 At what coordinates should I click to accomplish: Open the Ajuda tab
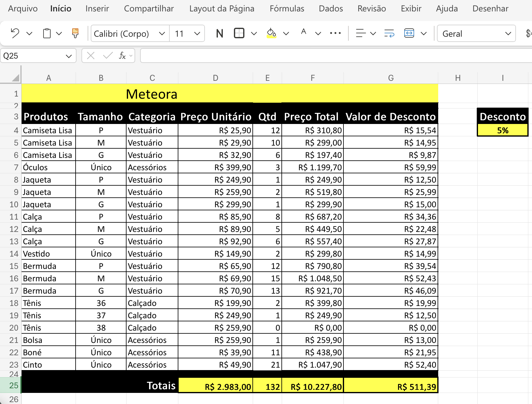[447, 9]
